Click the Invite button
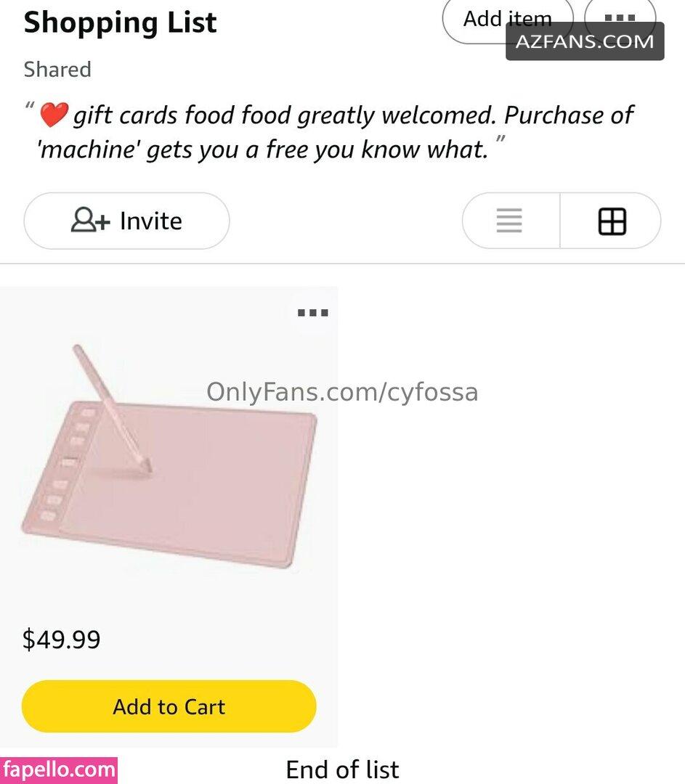 coord(126,221)
